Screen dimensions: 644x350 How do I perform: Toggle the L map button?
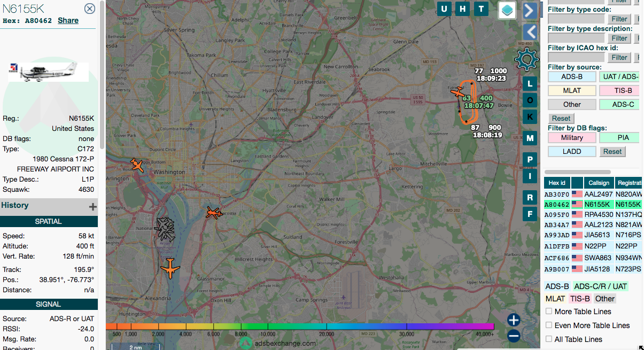530,84
